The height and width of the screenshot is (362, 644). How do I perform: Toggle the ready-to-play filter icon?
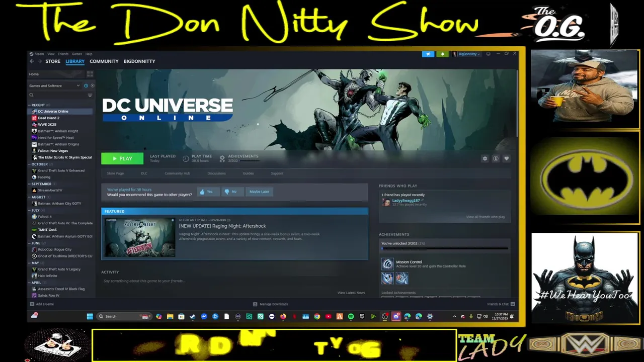coord(92,85)
